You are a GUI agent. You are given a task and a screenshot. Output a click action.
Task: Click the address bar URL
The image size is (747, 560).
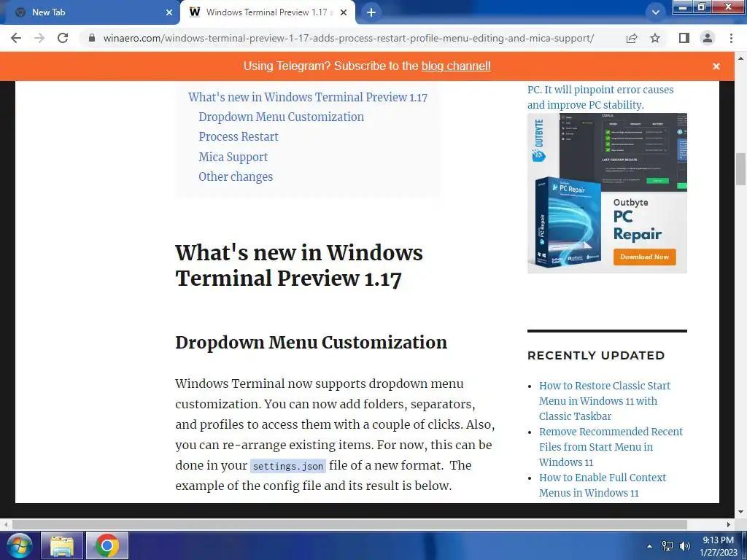(348, 38)
